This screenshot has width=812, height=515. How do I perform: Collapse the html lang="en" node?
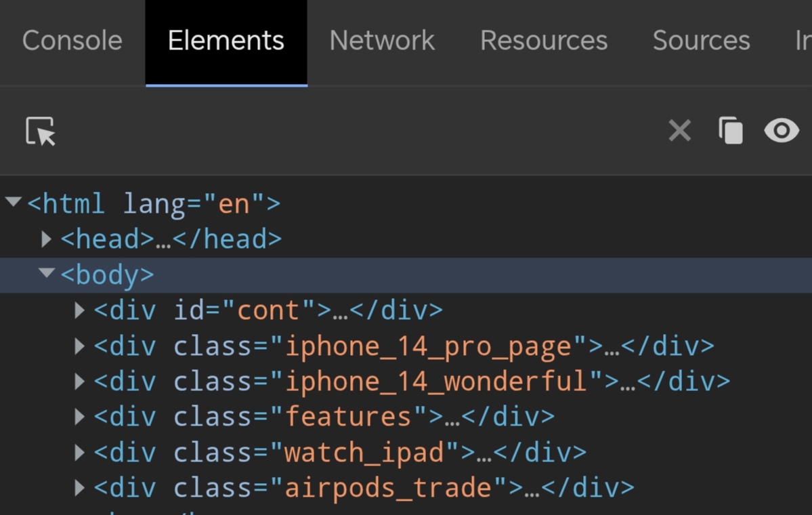point(14,201)
